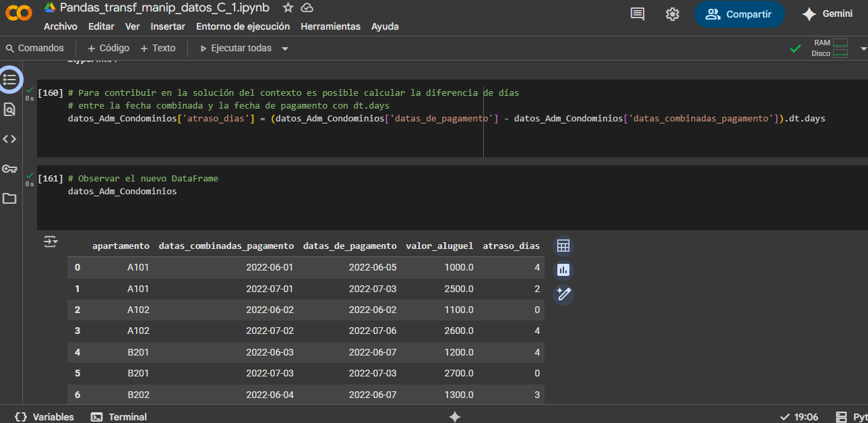Viewport: 868px width, 423px height.
Task: Open the files folder sidebar icon
Action: [9, 198]
